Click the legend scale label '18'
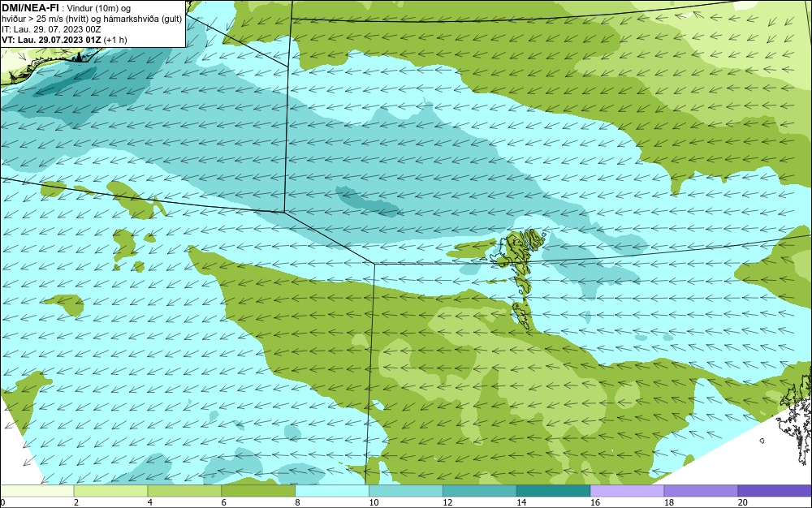The image size is (812, 508). coord(669,502)
